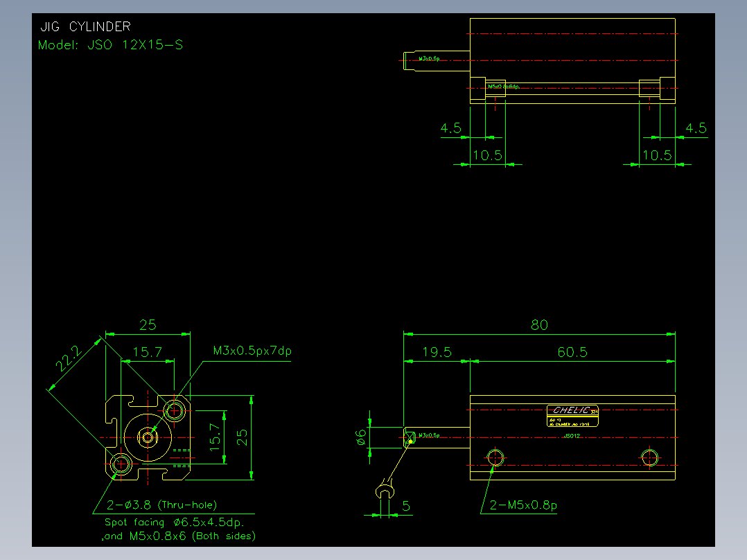Click the "2-M5x0.8p" port callout
The width and height of the screenshot is (747, 560).
(x=523, y=505)
